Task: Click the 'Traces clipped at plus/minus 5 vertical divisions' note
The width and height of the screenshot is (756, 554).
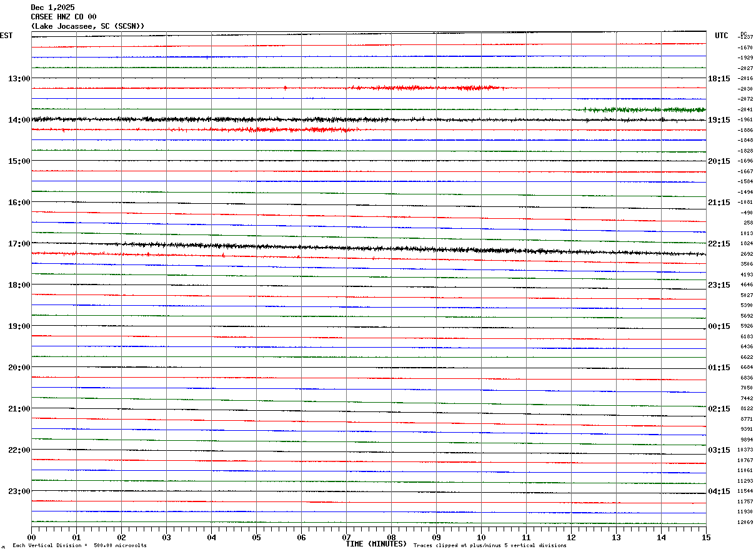Action: [490, 546]
